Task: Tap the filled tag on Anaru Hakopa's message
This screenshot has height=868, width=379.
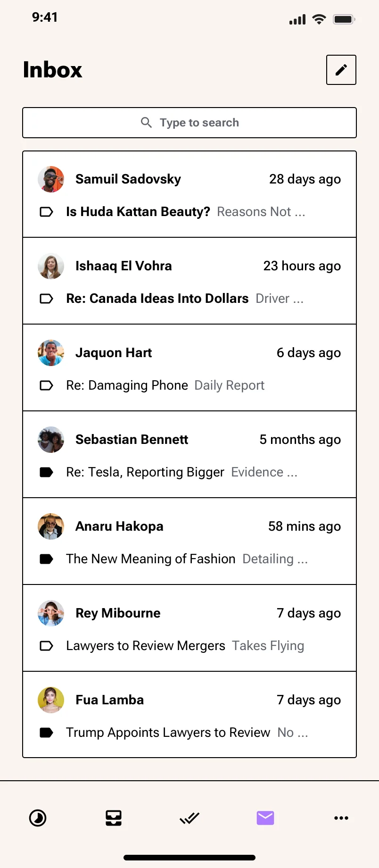Action: [x=46, y=559]
